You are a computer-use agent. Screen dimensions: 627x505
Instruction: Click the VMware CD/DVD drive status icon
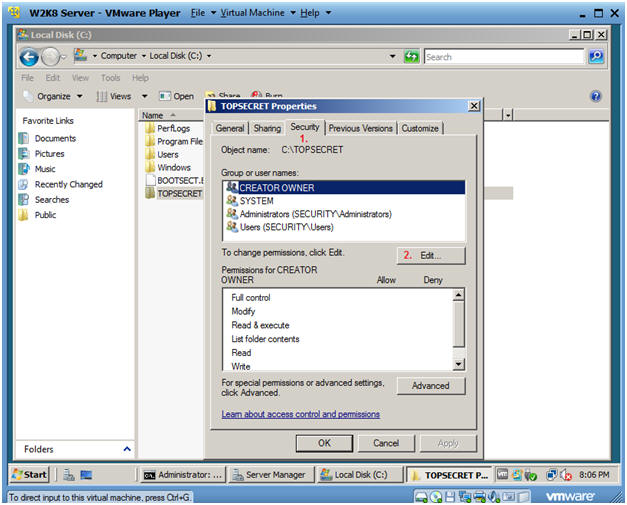(436, 497)
